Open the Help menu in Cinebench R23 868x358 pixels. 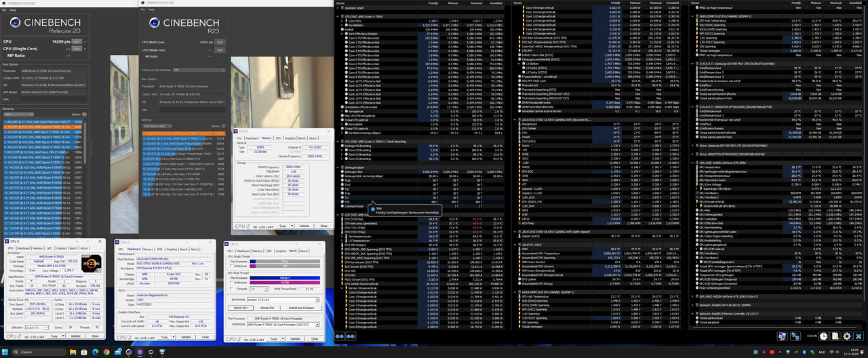151,8
